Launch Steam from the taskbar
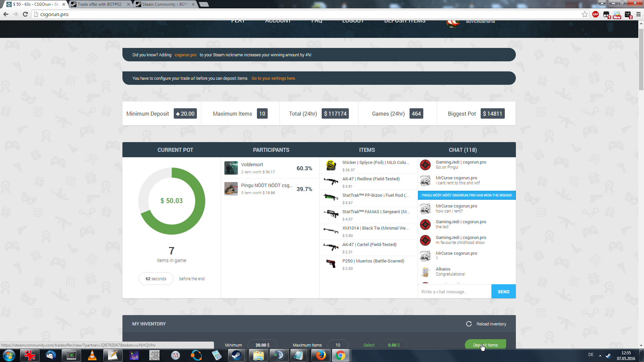644x362 pixels. (236, 355)
